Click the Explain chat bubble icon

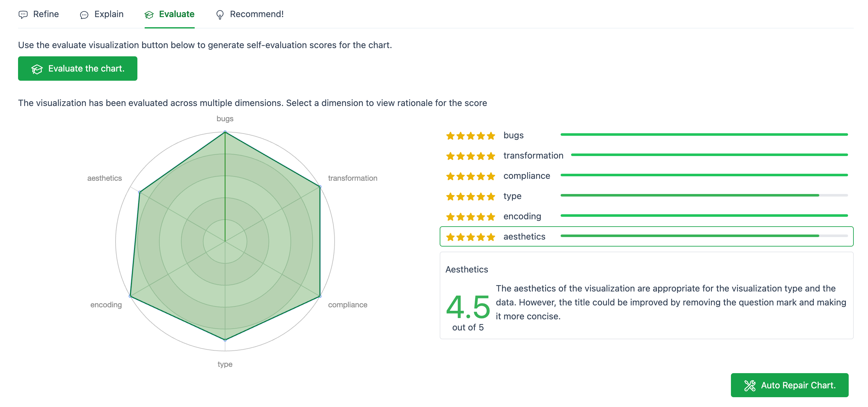pyautogui.click(x=84, y=15)
